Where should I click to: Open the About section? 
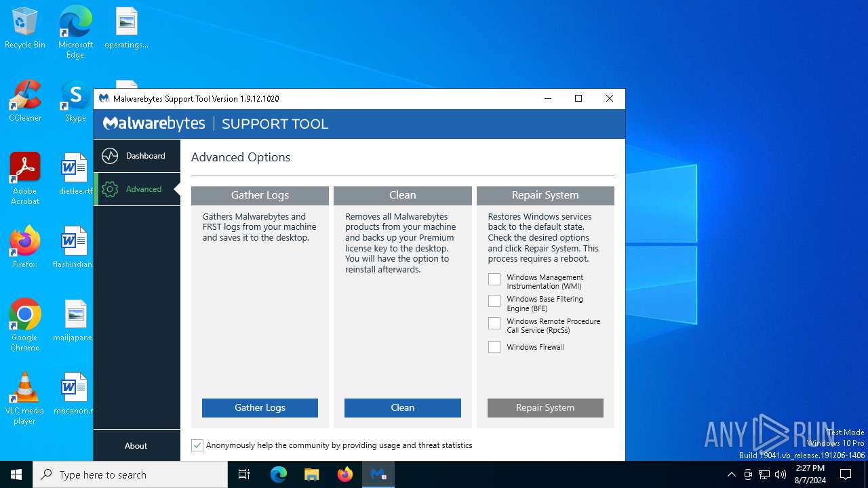click(x=136, y=446)
